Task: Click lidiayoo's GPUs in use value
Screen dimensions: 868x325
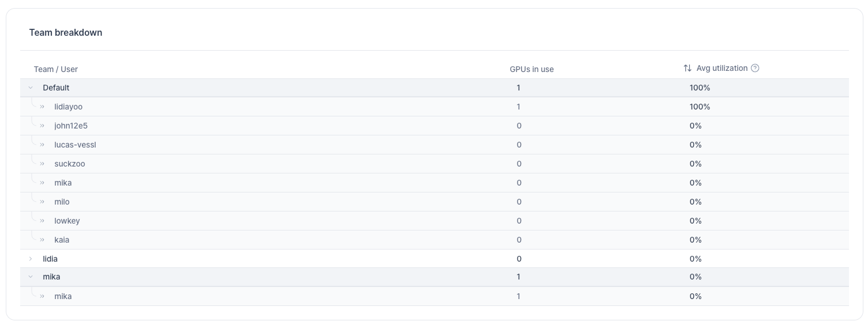Action: [519, 107]
